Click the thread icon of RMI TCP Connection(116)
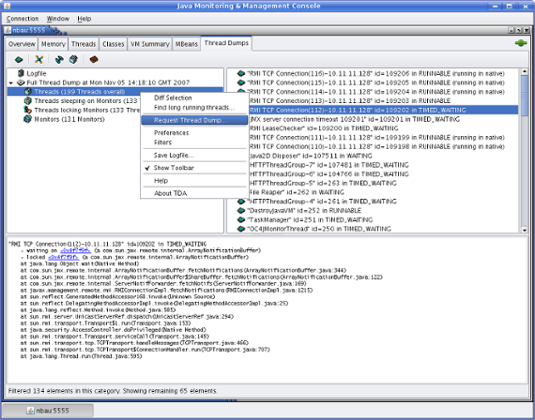 tap(241, 73)
